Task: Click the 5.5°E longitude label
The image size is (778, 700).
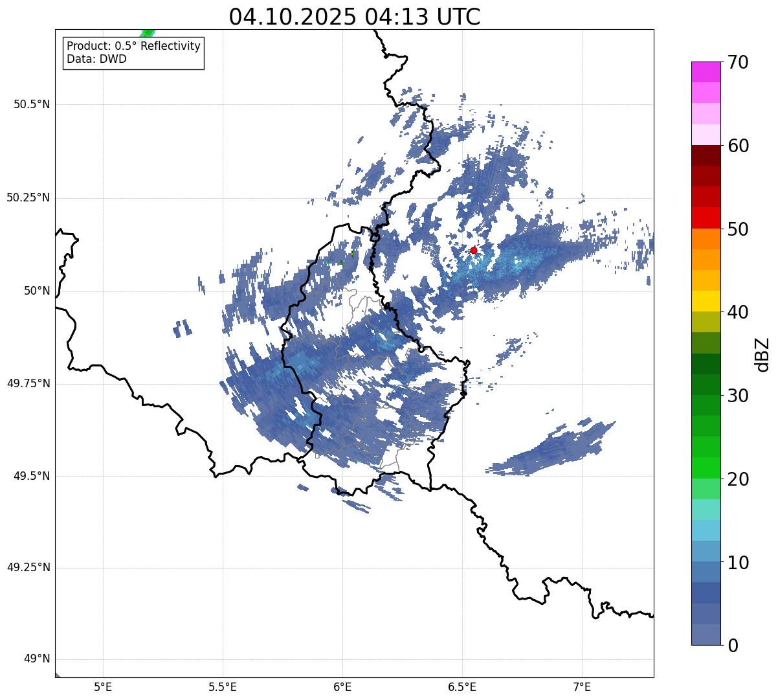Action: (223, 686)
